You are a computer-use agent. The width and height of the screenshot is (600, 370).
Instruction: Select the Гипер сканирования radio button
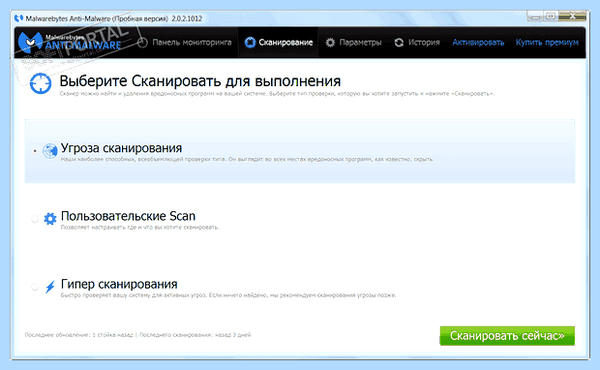point(35,287)
